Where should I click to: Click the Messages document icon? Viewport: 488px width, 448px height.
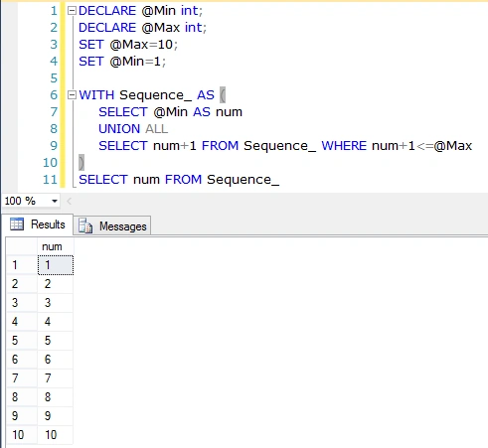(x=85, y=225)
